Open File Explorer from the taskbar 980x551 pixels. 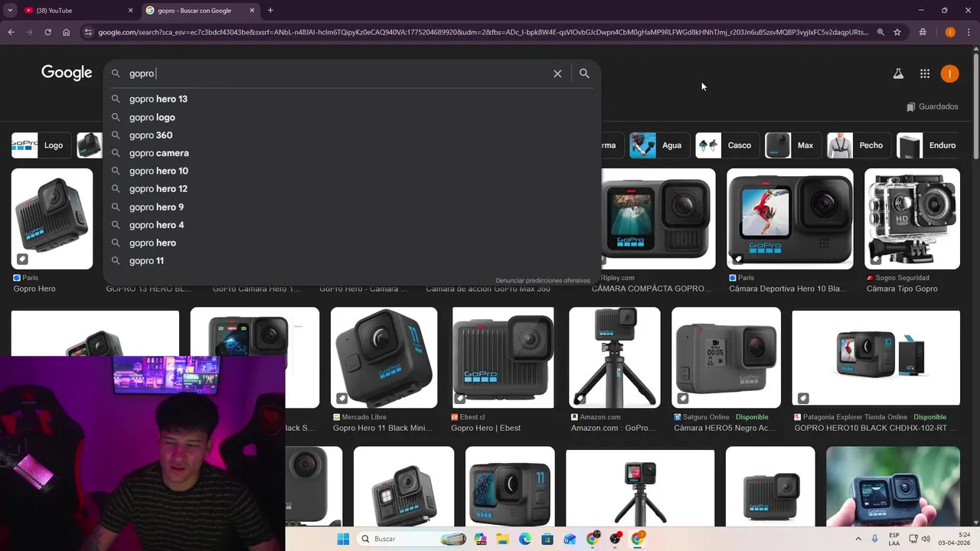coord(502,539)
